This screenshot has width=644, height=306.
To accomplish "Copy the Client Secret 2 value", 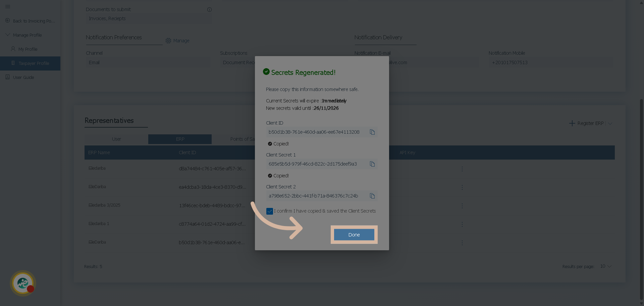I will (372, 196).
